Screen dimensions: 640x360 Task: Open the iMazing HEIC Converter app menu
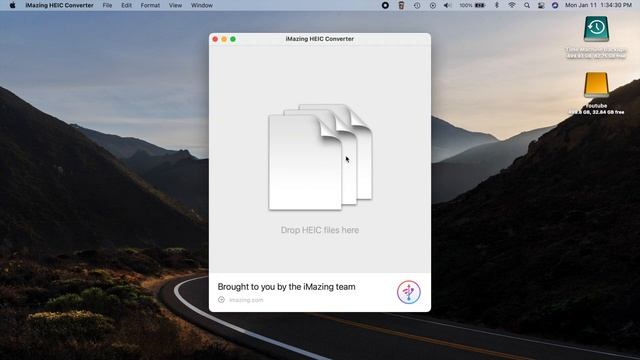(x=59, y=5)
